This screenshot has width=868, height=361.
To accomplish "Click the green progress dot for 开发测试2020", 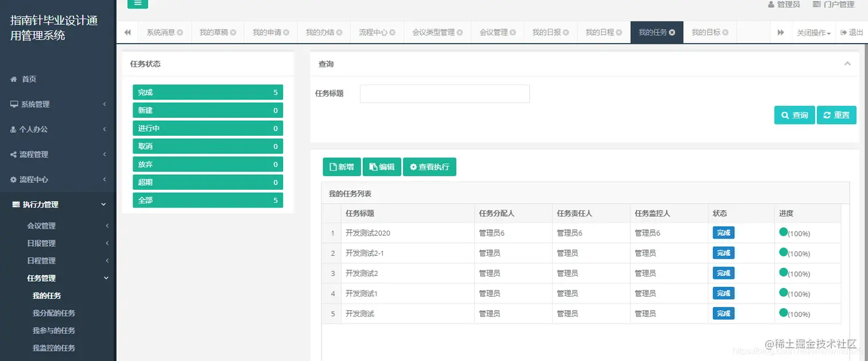I will pyautogui.click(x=783, y=232).
